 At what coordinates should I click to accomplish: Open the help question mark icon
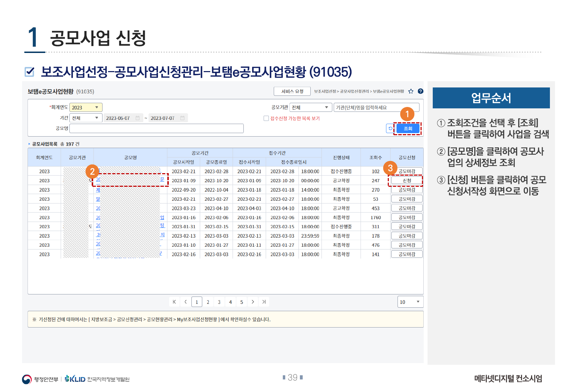click(x=421, y=91)
